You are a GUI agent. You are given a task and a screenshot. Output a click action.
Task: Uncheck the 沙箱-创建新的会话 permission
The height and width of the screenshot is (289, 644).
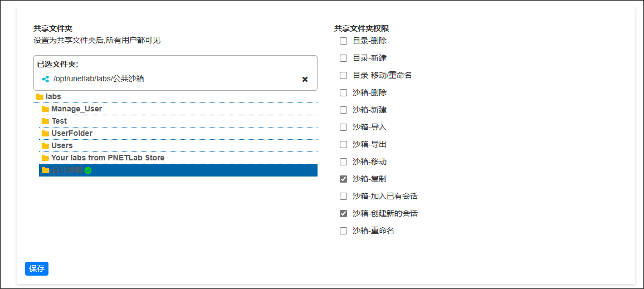(343, 213)
